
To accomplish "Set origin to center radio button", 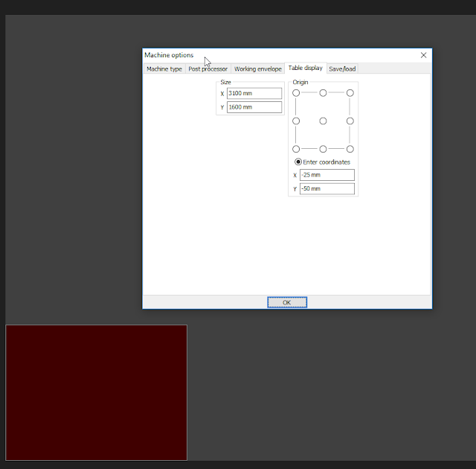I will coord(323,121).
